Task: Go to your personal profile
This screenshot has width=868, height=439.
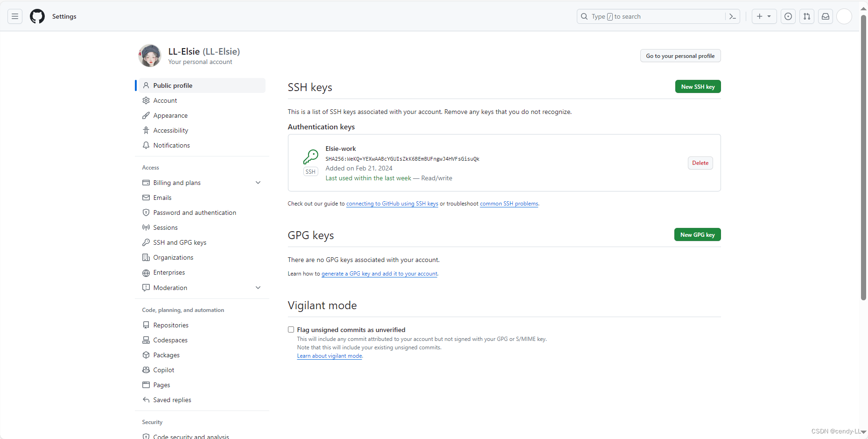Action: [680, 56]
